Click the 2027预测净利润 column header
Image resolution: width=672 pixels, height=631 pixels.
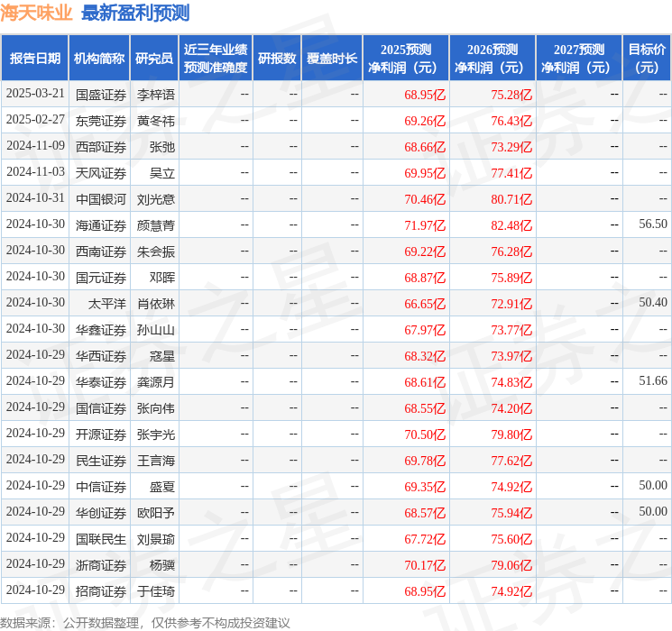coord(578,58)
